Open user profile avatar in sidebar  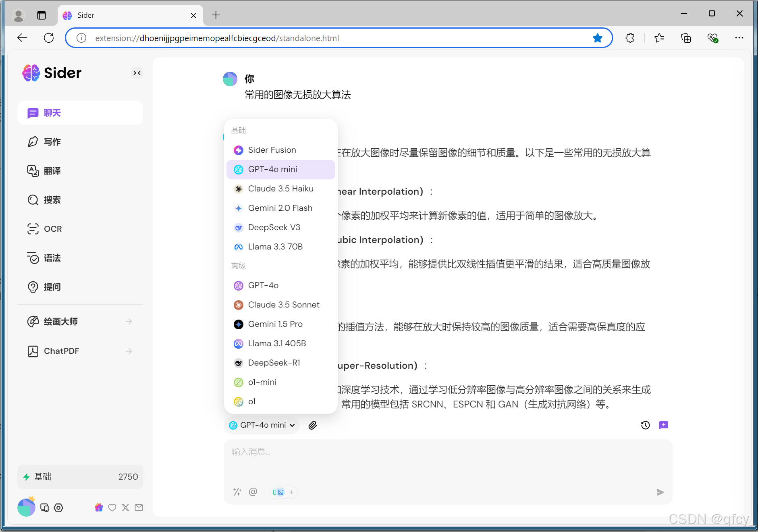26,507
